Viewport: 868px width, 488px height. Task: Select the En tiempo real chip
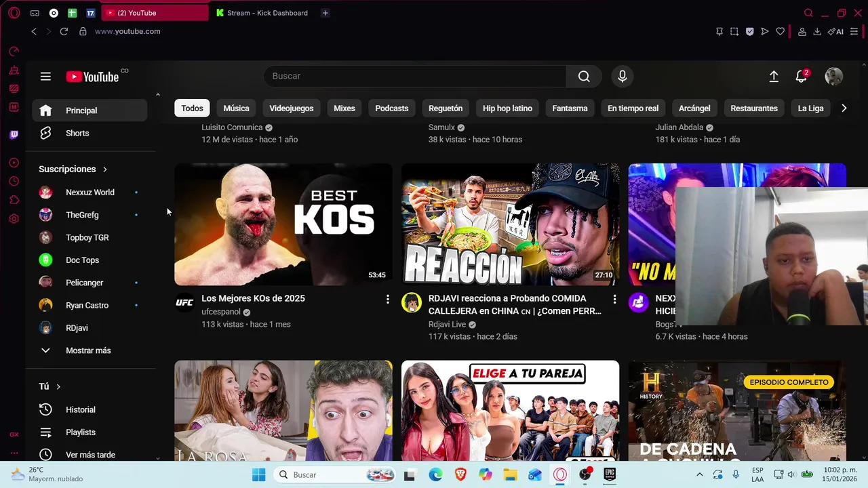[633, 108]
